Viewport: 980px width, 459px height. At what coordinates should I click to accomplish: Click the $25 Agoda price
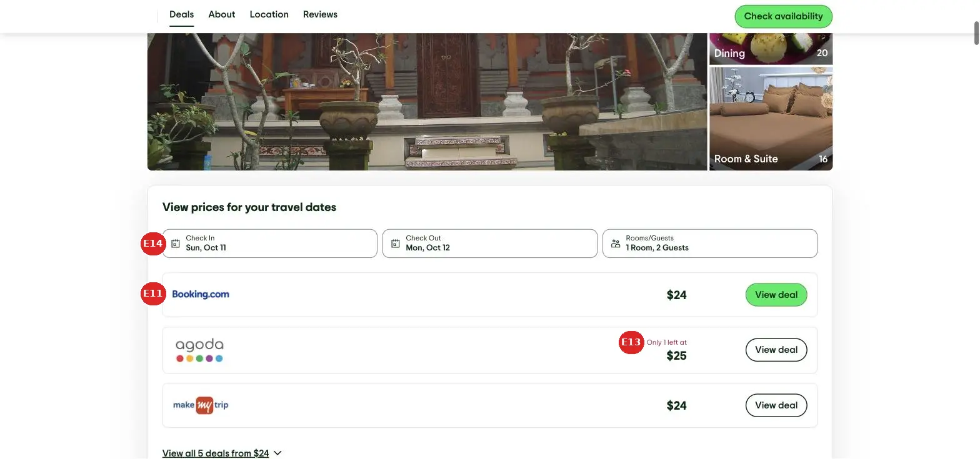point(677,356)
